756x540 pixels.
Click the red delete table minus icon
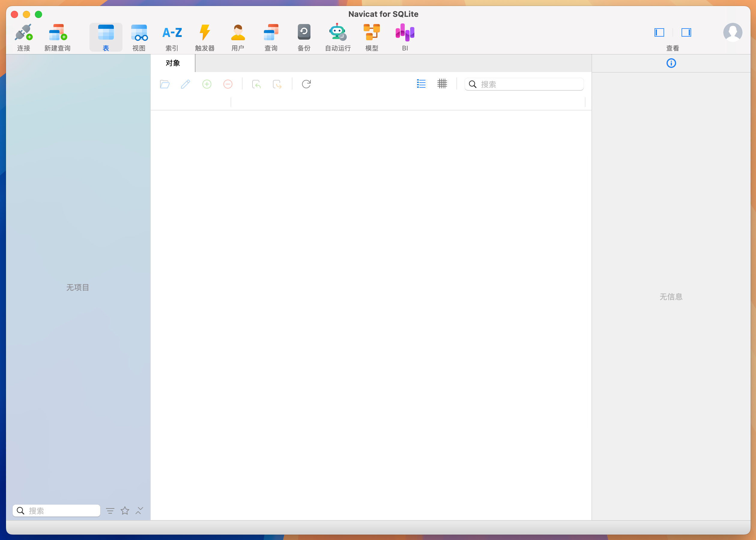tap(228, 84)
